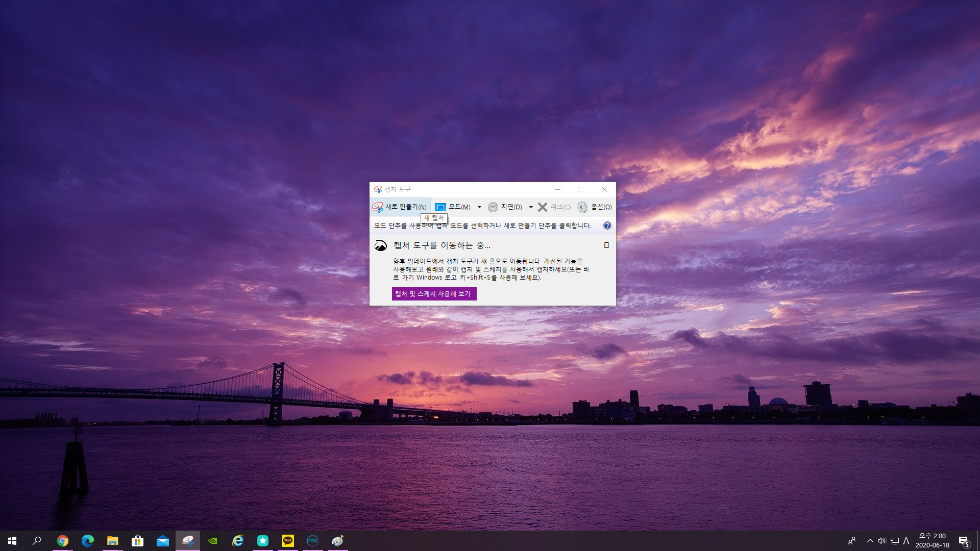Expand the 지연 delay dropdown arrow
This screenshot has height=551, width=980.
click(531, 207)
